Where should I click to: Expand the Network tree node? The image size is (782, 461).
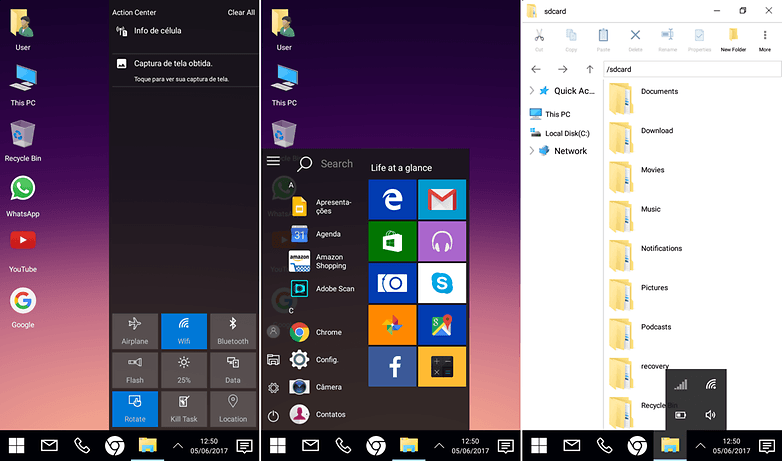[x=532, y=150]
